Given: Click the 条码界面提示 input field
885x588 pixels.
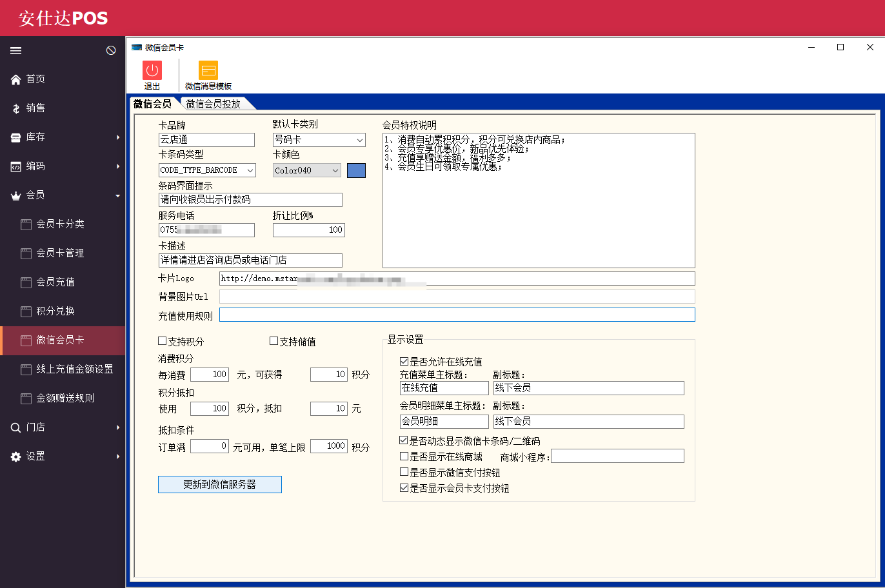Looking at the screenshot, I should [250, 200].
